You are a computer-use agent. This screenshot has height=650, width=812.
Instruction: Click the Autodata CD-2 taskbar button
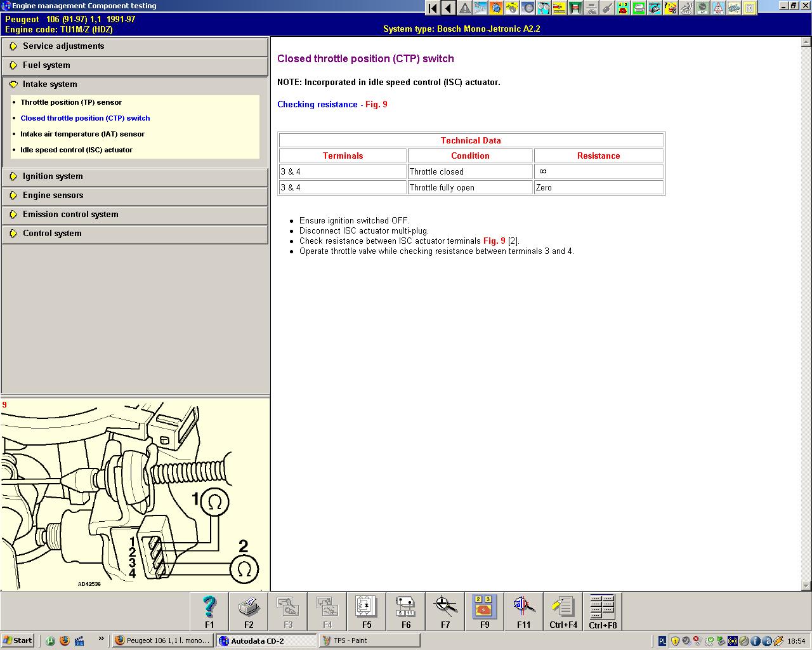(x=266, y=641)
